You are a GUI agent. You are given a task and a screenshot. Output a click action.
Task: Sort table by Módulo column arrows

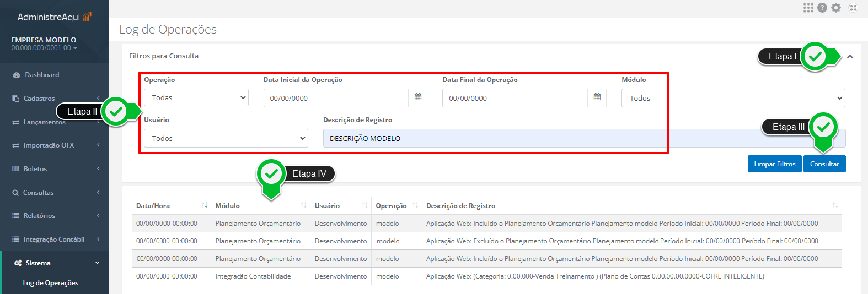click(303, 205)
